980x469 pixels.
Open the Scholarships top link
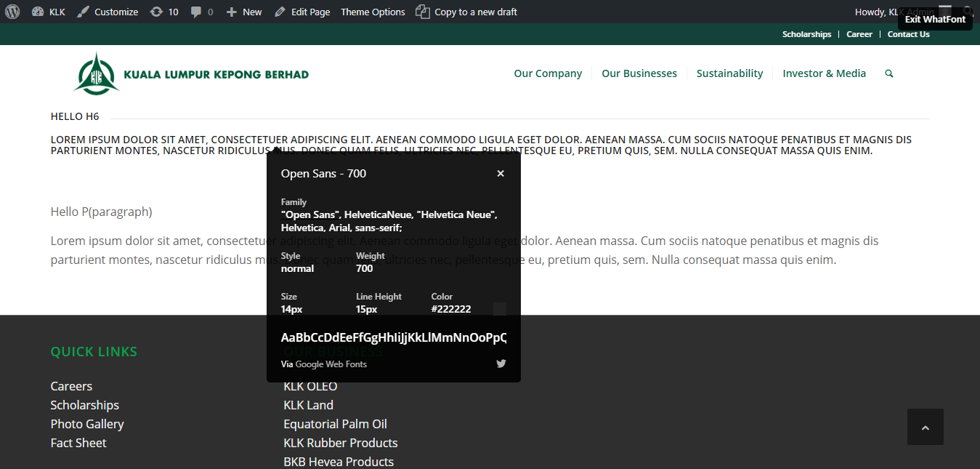[x=806, y=34]
